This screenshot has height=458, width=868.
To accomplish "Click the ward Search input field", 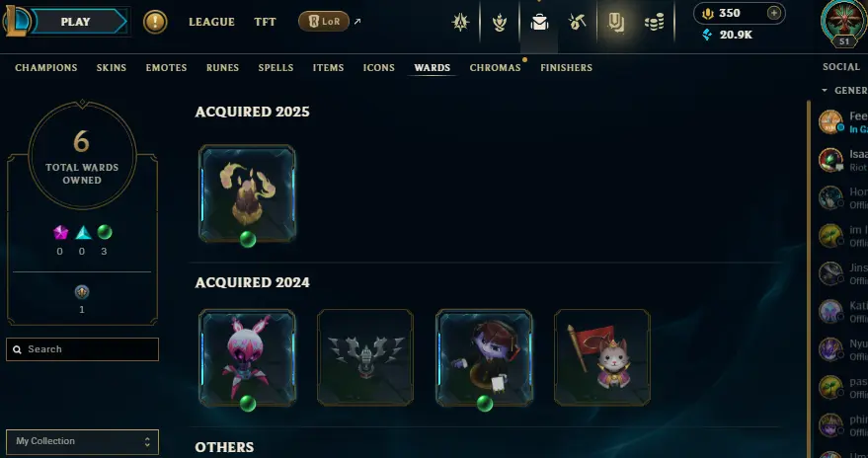I will point(83,349).
